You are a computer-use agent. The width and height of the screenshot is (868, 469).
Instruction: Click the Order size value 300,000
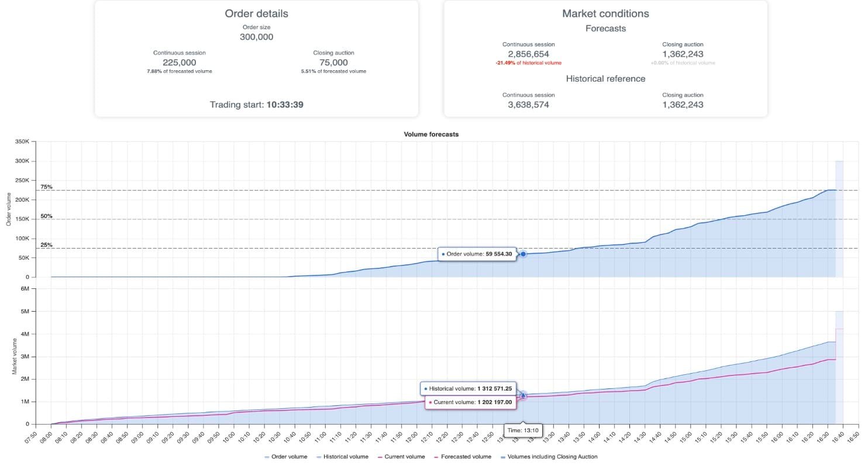(x=256, y=37)
